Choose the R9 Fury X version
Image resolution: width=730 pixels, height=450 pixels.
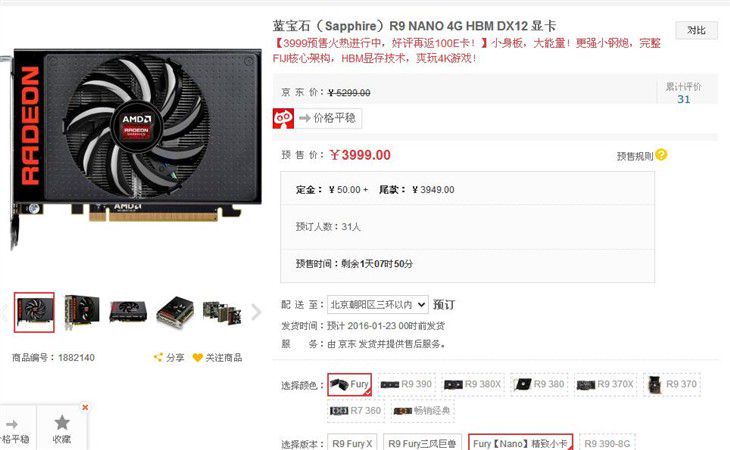[352, 443]
